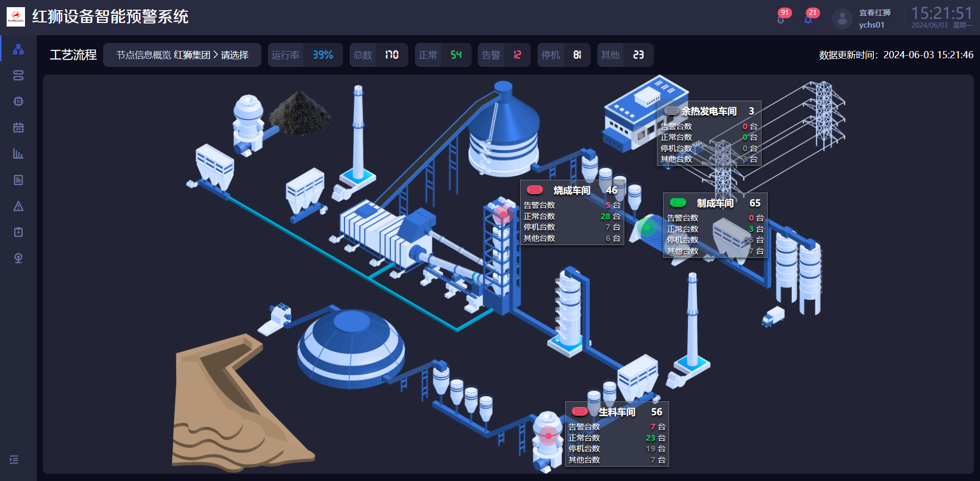Open the chip-shaped device sidebar icon
Screen dimensions: 980x481
18,102
